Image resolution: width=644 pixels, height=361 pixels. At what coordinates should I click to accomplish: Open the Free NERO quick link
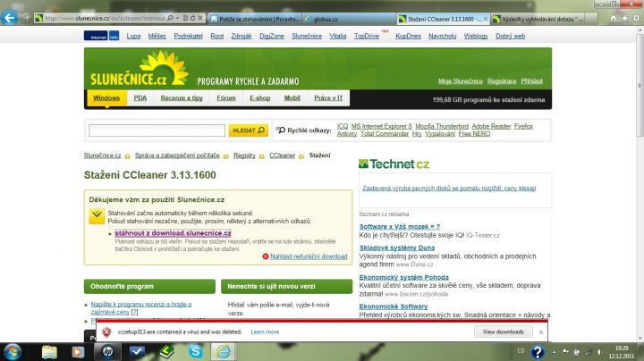474,134
